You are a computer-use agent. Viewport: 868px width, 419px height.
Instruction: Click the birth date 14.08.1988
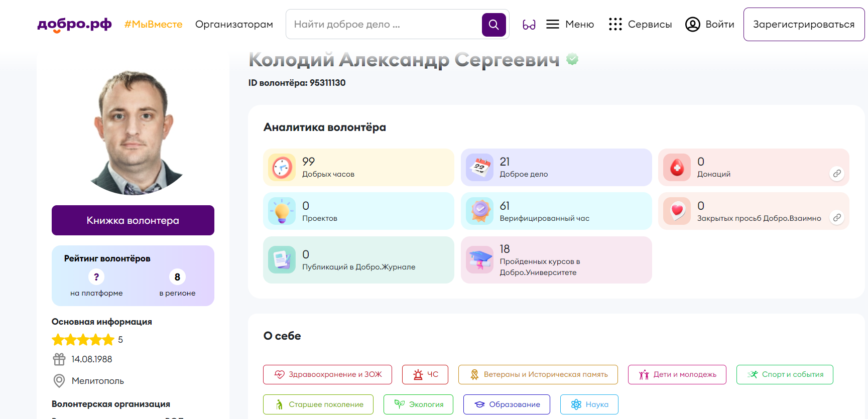[x=92, y=359]
